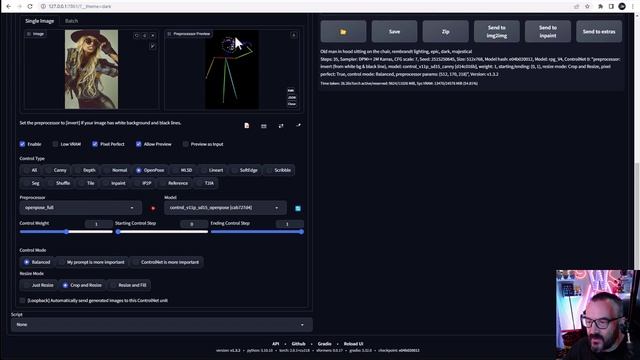Choose My prompt is more important

tap(92, 262)
